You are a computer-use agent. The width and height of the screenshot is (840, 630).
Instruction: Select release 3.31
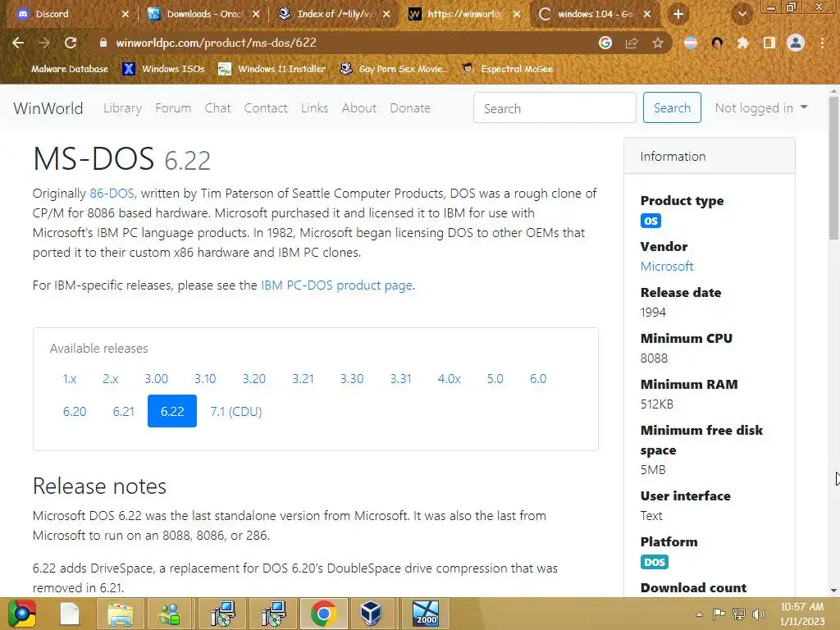pyautogui.click(x=400, y=379)
